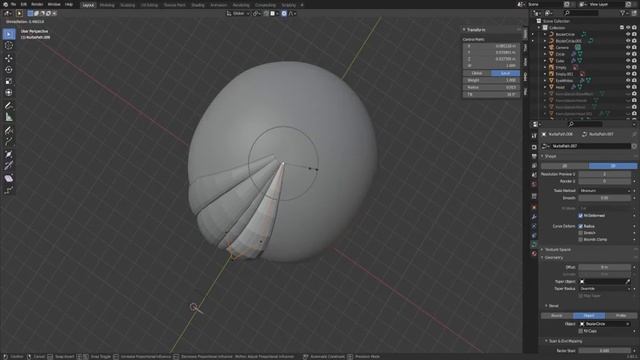Open the File menu

point(13,4)
